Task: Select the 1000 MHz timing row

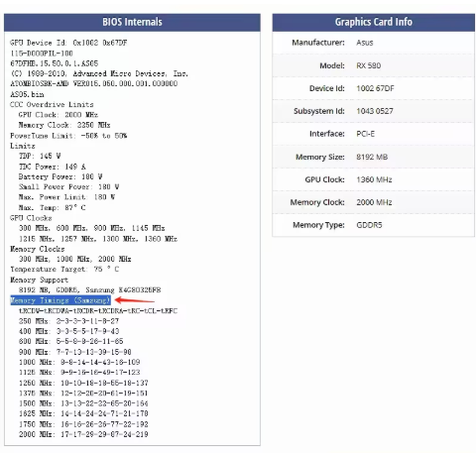Action: point(79,362)
